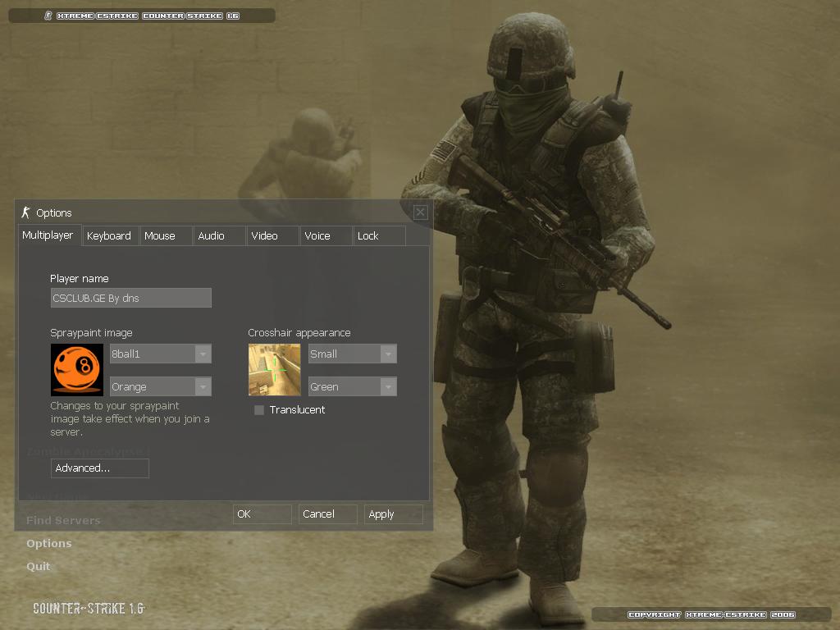Expand the Small crosshair size dropdown
This screenshot has width=840, height=630.
[353, 354]
